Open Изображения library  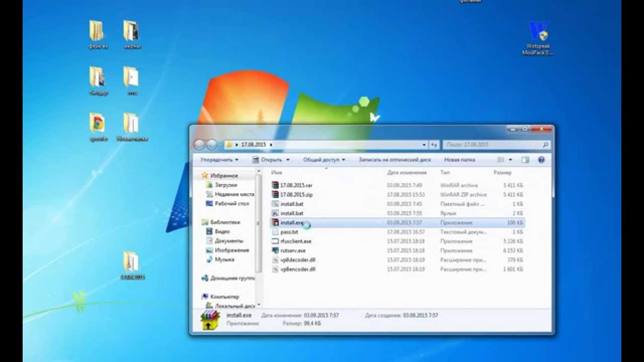click(228, 250)
